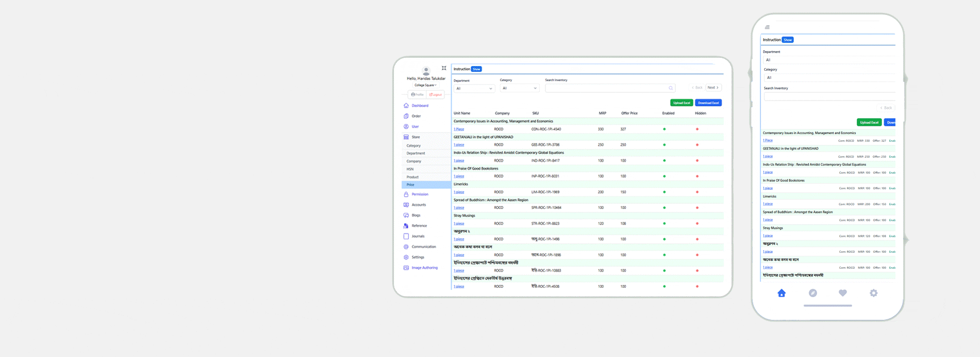This screenshot has width=980, height=357.
Task: Open Settings via sidebar gear icon
Action: point(406,257)
